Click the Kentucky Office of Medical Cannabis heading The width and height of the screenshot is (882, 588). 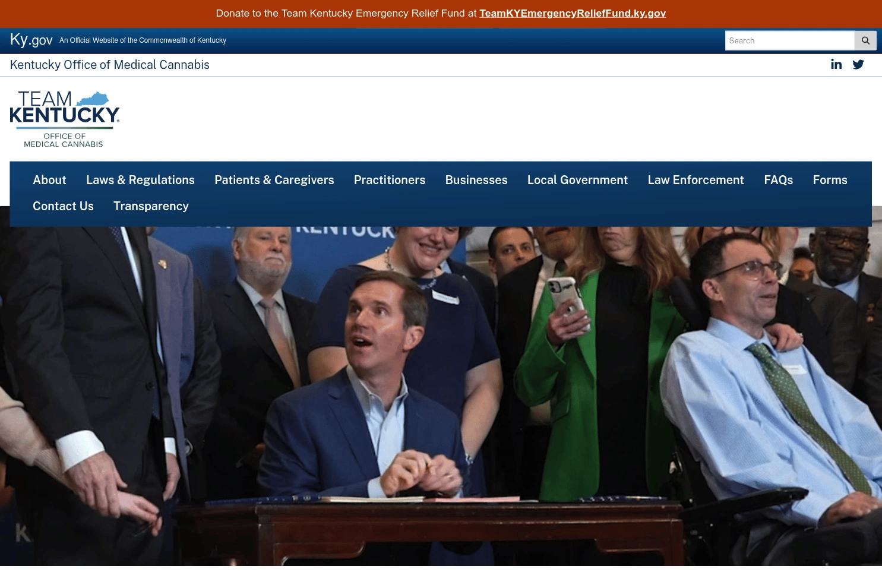(109, 65)
